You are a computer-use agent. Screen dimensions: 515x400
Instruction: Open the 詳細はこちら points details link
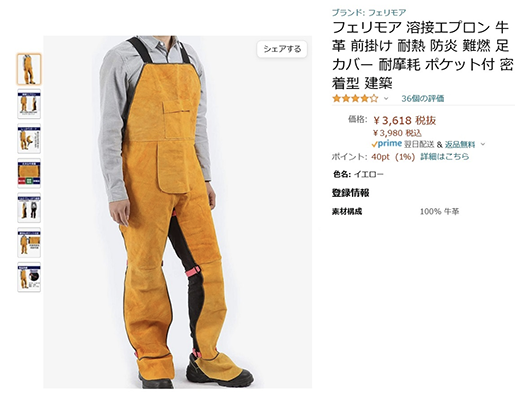(x=444, y=156)
